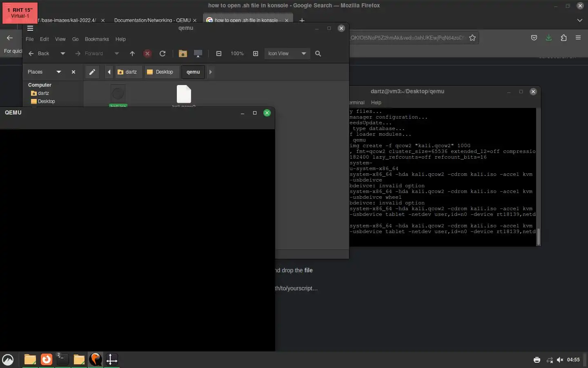Viewport: 588px width, 368px height.
Task: Show later path segments with right arrow
Action: point(211,72)
